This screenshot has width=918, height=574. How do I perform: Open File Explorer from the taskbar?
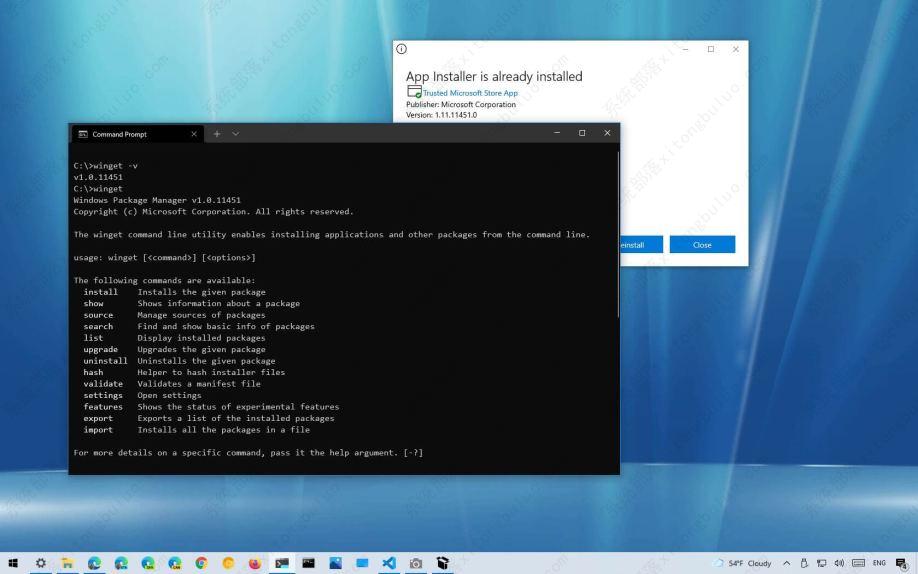68,563
